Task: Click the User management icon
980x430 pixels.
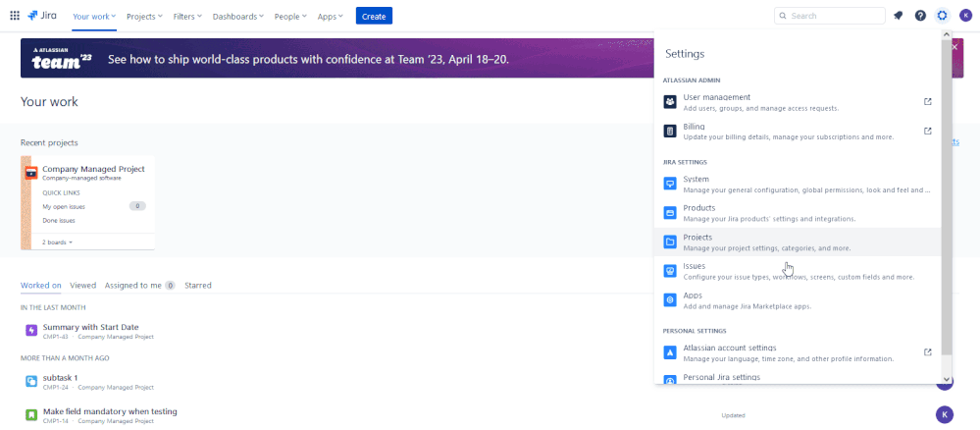Action: click(x=670, y=102)
